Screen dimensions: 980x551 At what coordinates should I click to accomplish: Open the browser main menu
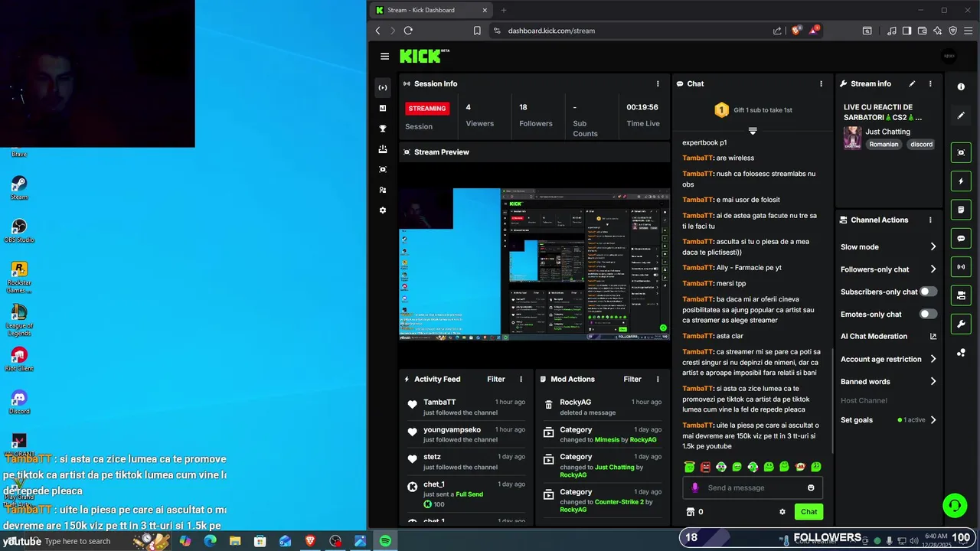[967, 31]
